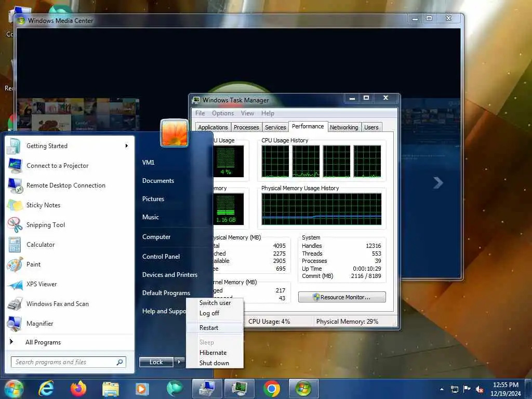The height and width of the screenshot is (399, 532).
Task: Choose Restart from power menu
Action: pos(215,328)
